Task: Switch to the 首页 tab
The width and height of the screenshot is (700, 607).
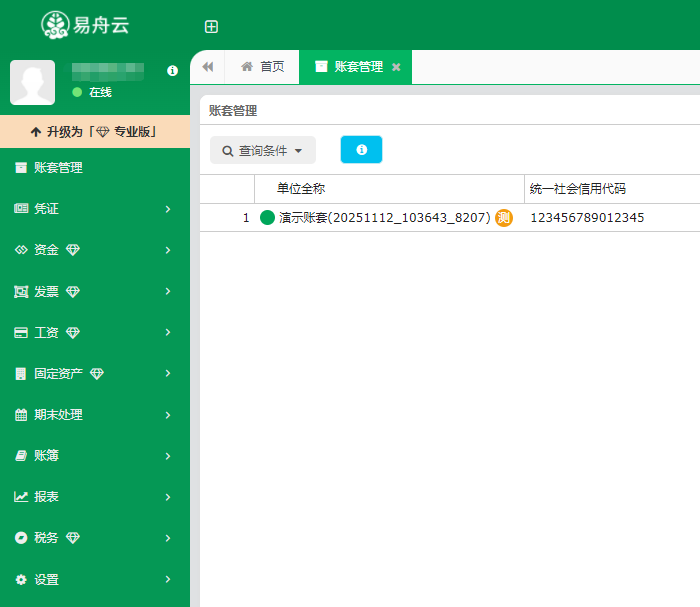Action: [262, 67]
